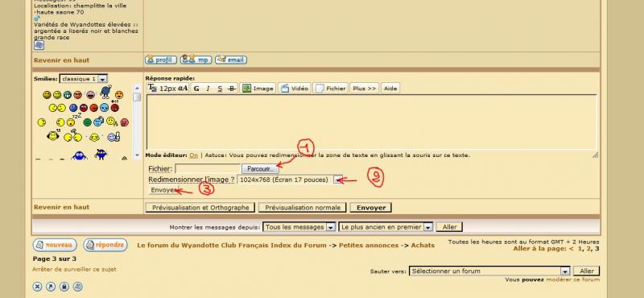This screenshot has height=298, width=644.
Task: Open the font style icon in editor toolbar
Action: (152, 88)
